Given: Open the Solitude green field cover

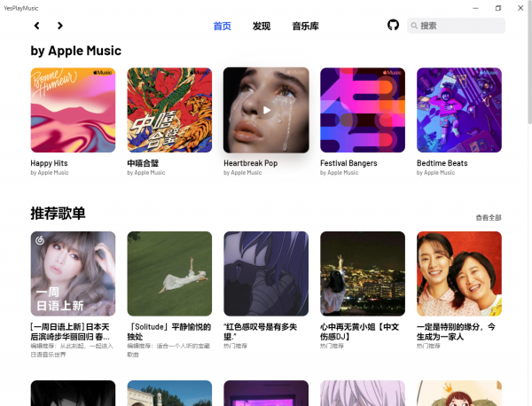Looking at the screenshot, I should [169, 274].
